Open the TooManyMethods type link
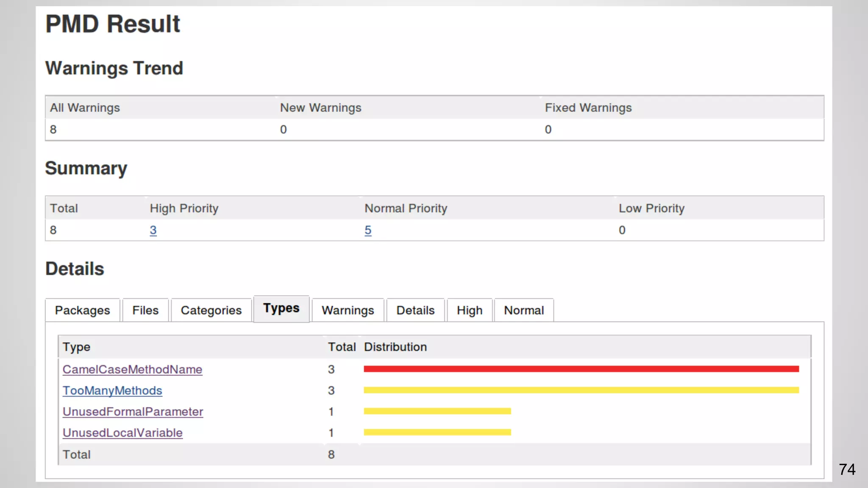The image size is (868, 488). tap(112, 391)
